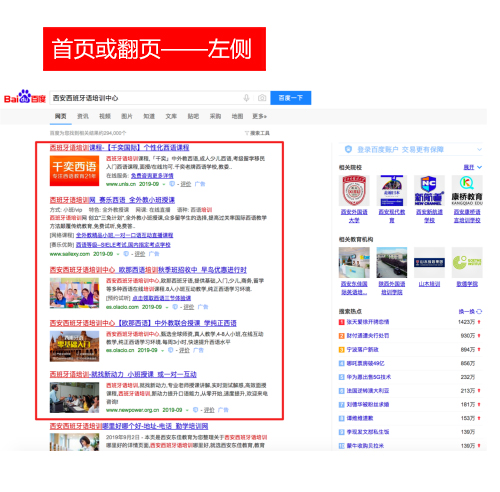Click the reception desk thumbnail under 相关教育机构
The image size is (500, 492).
[x=354, y=262]
